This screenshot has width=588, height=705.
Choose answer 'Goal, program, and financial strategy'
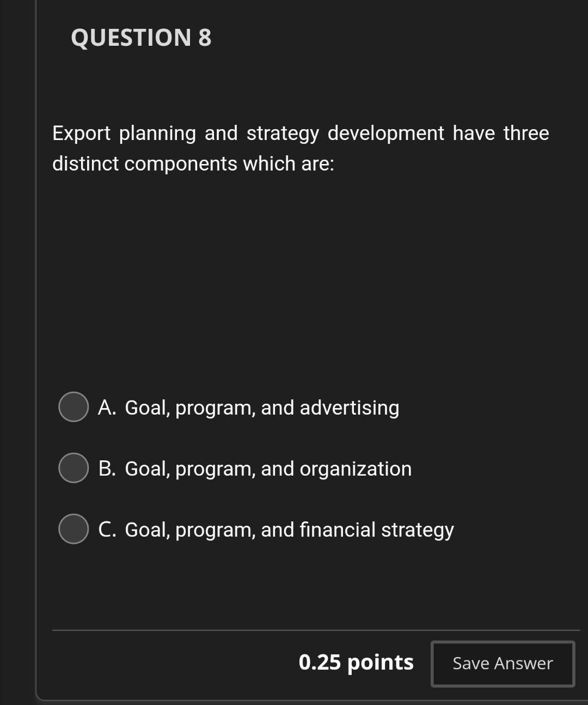pos(276,529)
